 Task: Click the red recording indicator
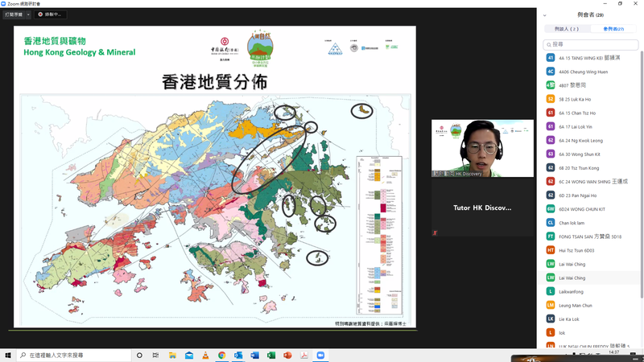[x=39, y=14]
